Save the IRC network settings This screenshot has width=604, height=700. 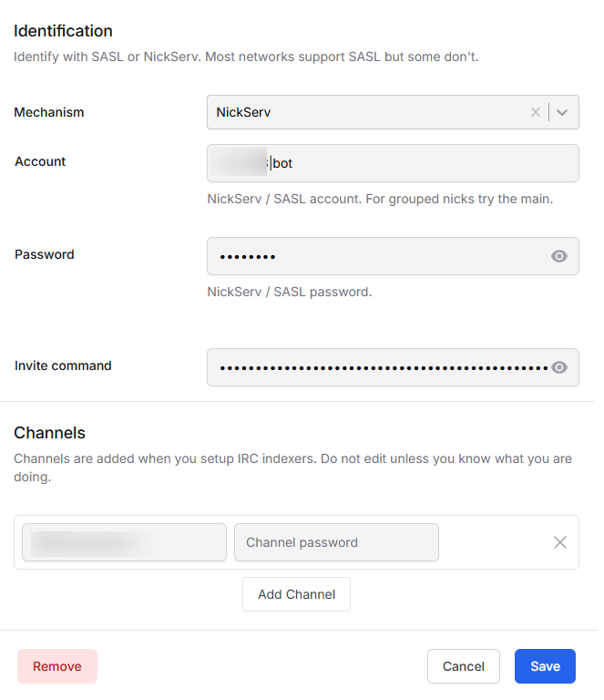tap(545, 666)
